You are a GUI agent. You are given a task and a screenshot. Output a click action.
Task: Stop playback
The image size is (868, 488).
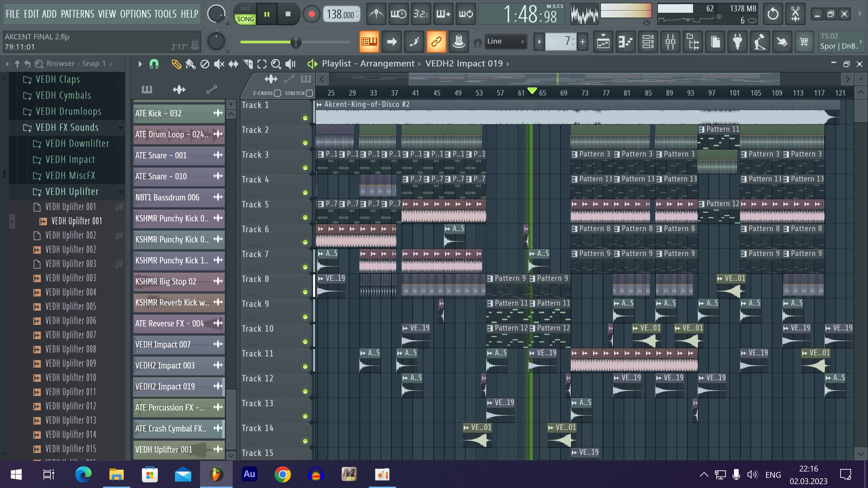(x=288, y=14)
